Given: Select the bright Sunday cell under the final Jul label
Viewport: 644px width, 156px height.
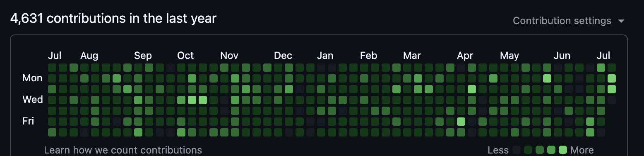Looking at the screenshot, I should coord(601,68).
